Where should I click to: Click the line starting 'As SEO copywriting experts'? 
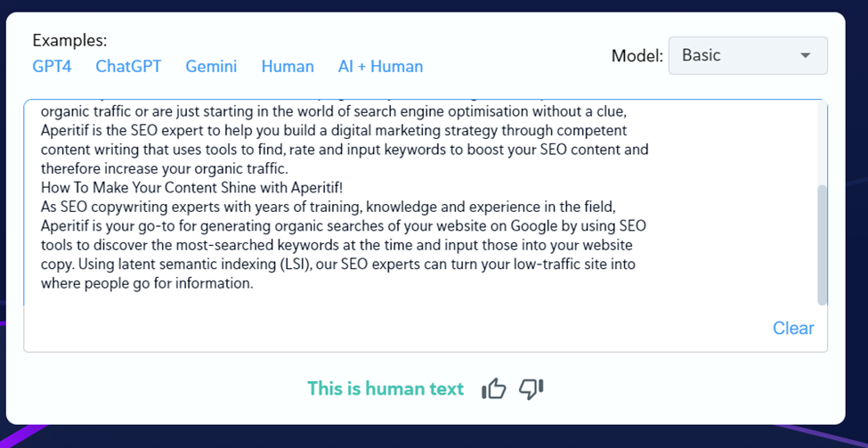328,208
